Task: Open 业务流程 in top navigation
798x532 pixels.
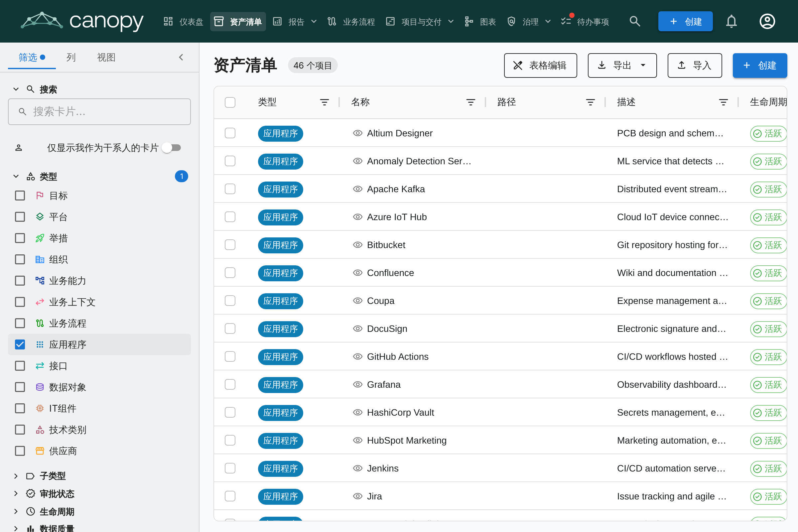Action: [x=351, y=22]
